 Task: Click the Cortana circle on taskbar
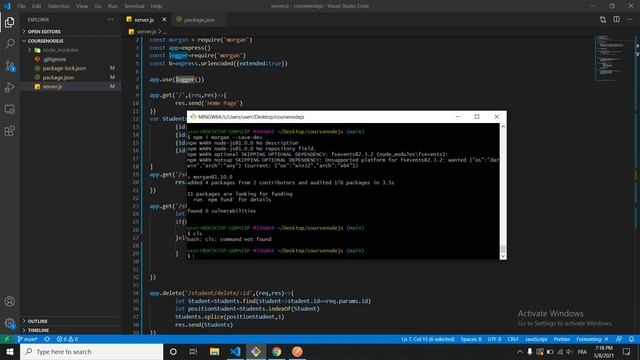[173, 352]
